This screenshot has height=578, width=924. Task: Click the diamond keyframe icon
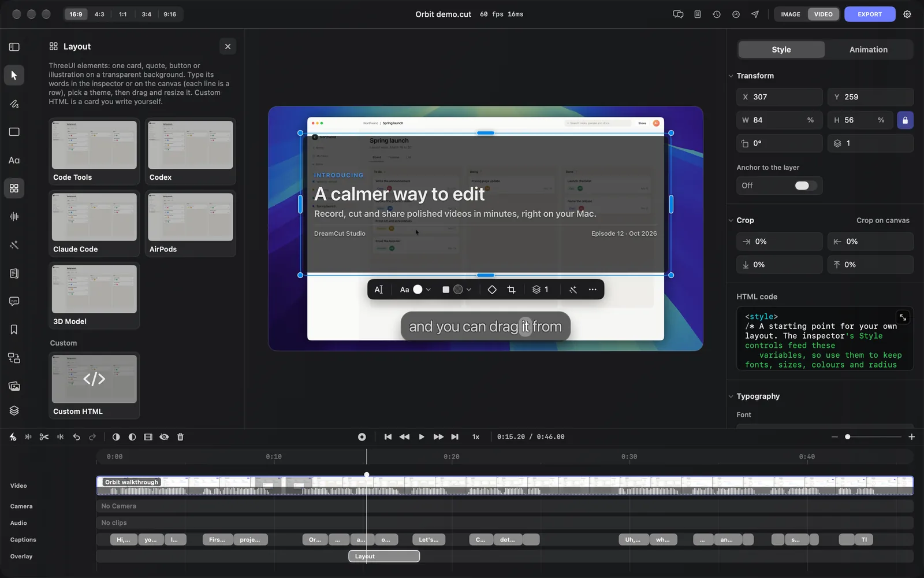coord(492,290)
